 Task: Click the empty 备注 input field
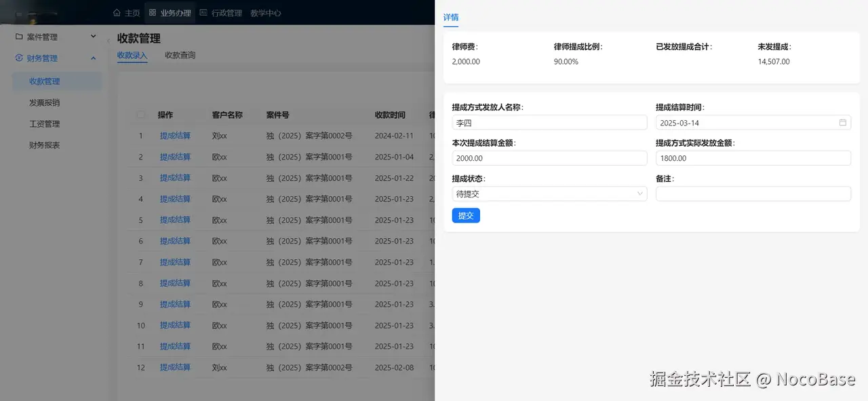coord(753,194)
